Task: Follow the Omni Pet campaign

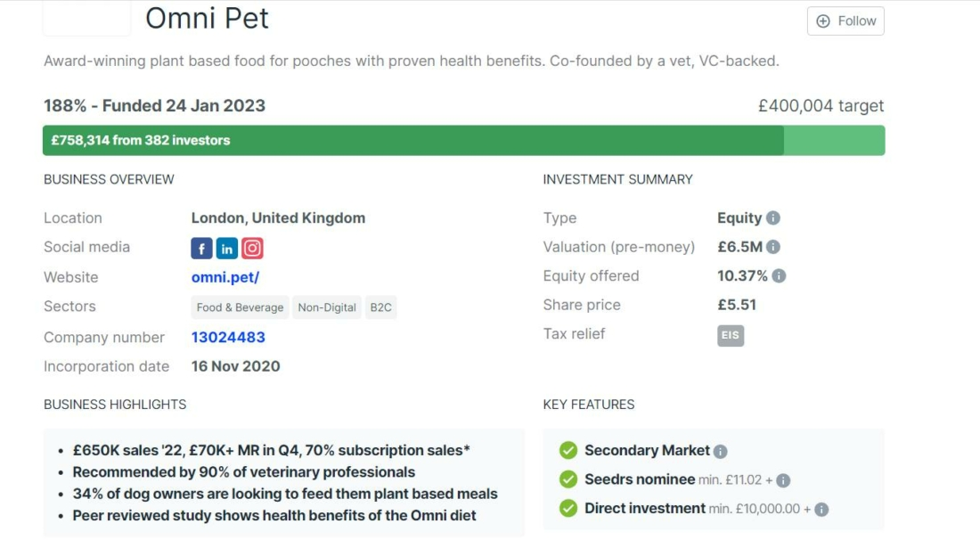Action: pyautogui.click(x=845, y=20)
